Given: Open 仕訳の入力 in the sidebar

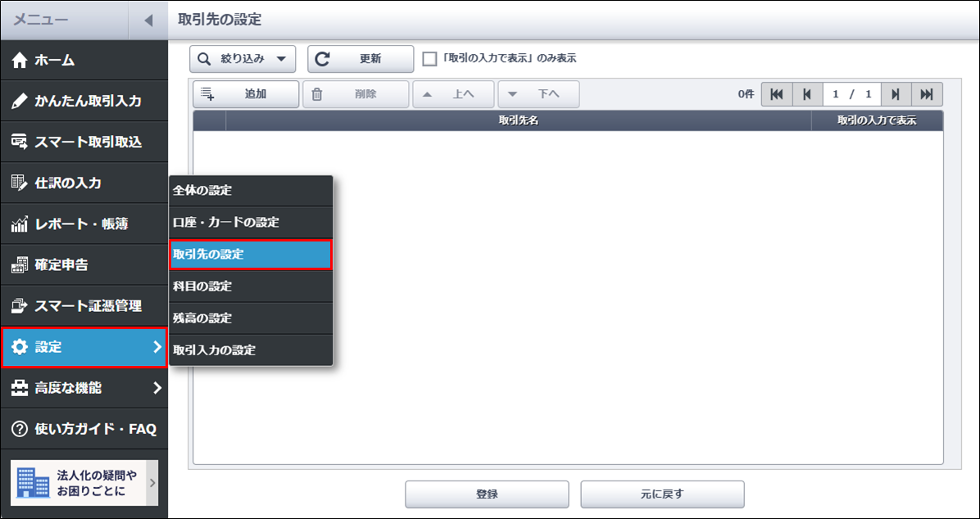Looking at the screenshot, I should [84, 183].
